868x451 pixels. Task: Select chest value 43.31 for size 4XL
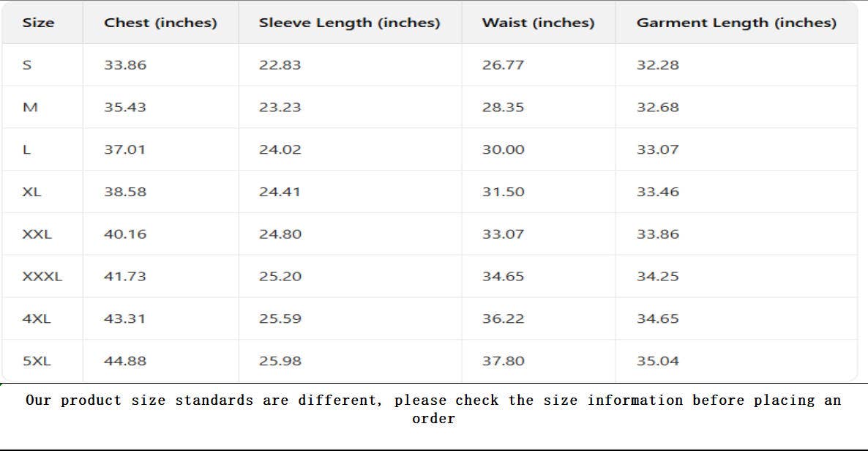click(x=125, y=319)
